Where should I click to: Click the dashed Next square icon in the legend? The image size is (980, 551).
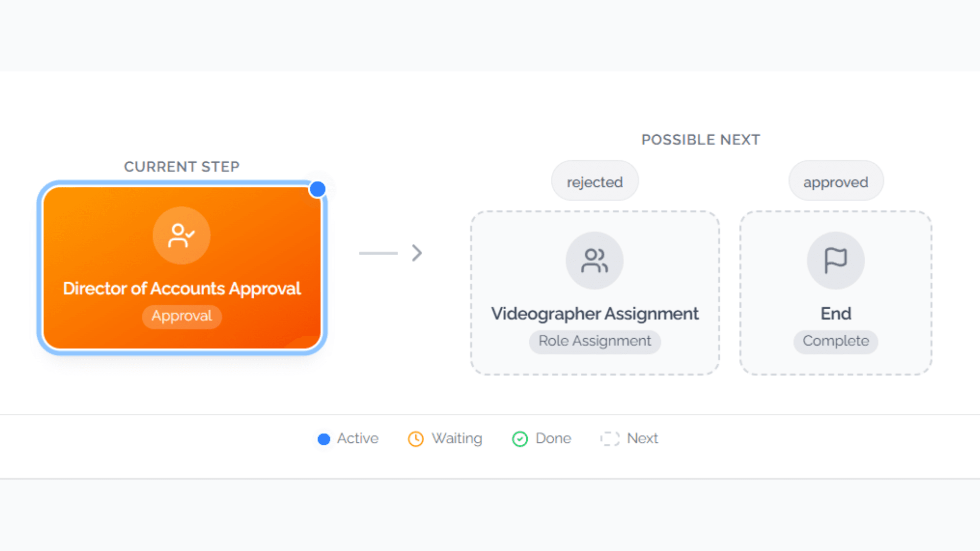click(610, 439)
